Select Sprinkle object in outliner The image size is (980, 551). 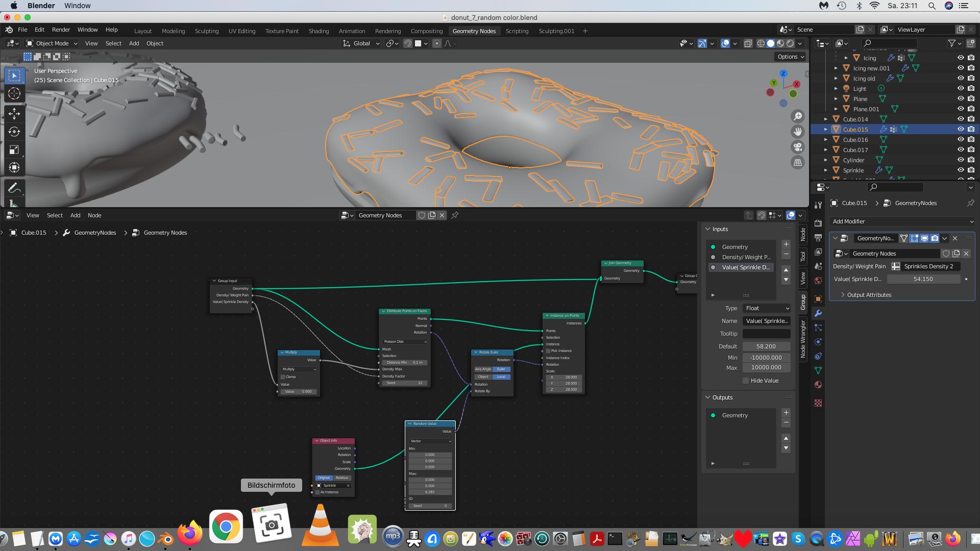pos(853,170)
